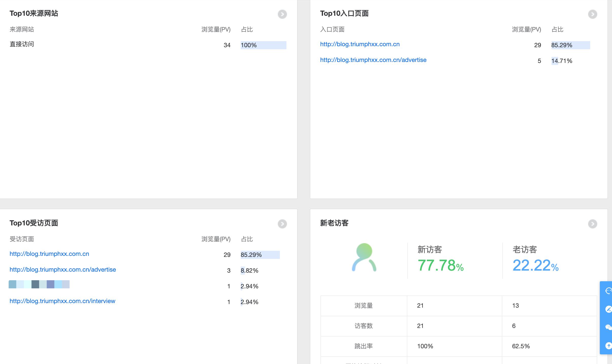Expand the 来源网站 column header

click(x=21, y=29)
